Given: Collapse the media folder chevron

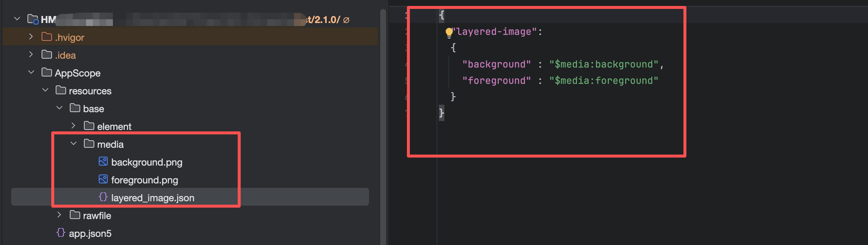Looking at the screenshot, I should tap(74, 144).
